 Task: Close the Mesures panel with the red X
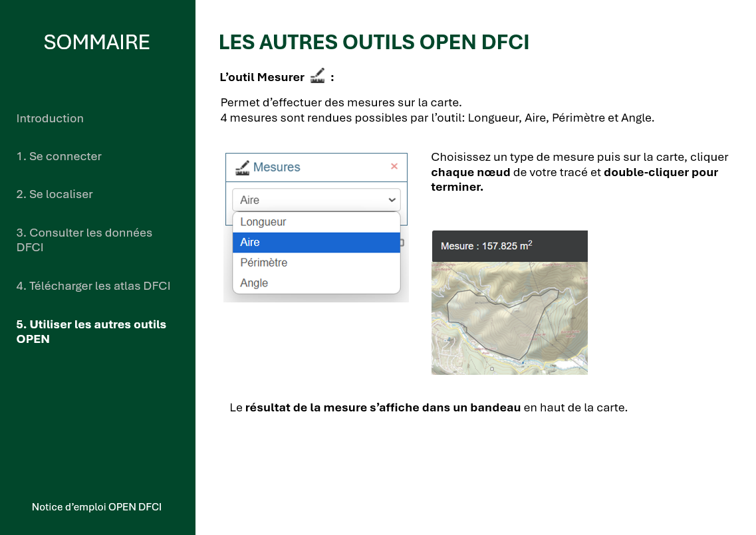[394, 166]
